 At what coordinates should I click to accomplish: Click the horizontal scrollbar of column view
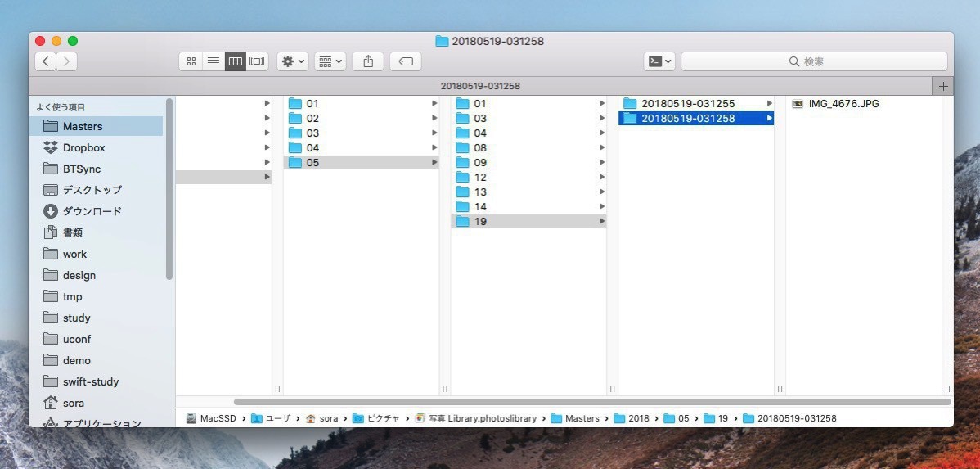[x=592, y=402]
